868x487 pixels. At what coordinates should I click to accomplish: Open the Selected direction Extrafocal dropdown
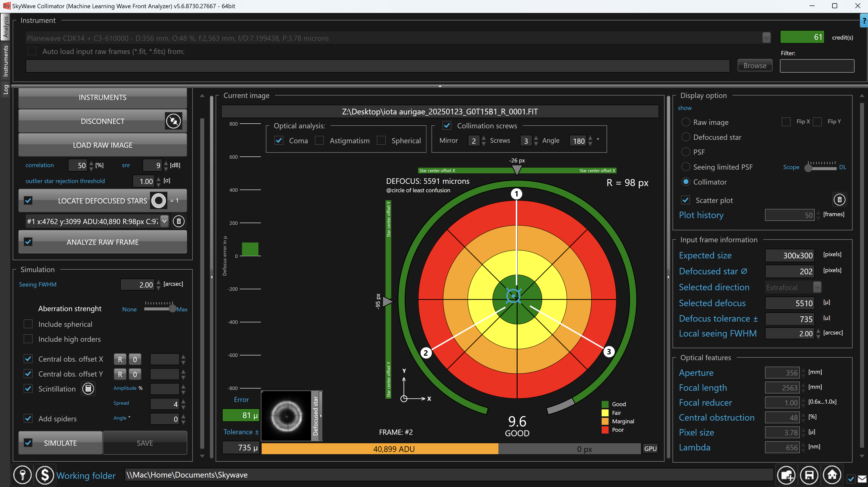click(817, 287)
